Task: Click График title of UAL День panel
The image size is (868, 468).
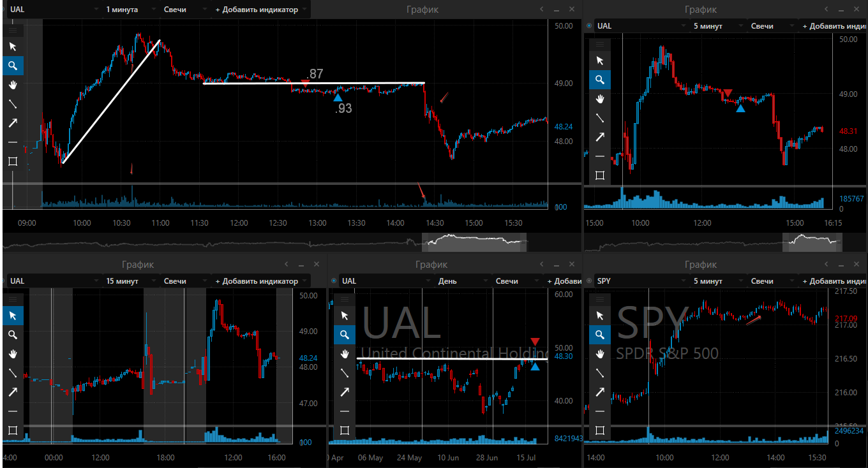Action: [x=431, y=264]
